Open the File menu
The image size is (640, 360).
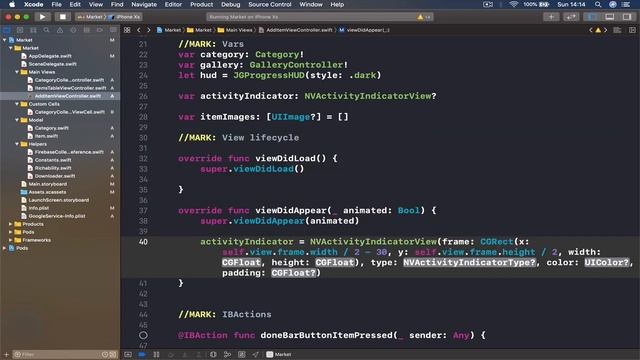tap(56, 4)
